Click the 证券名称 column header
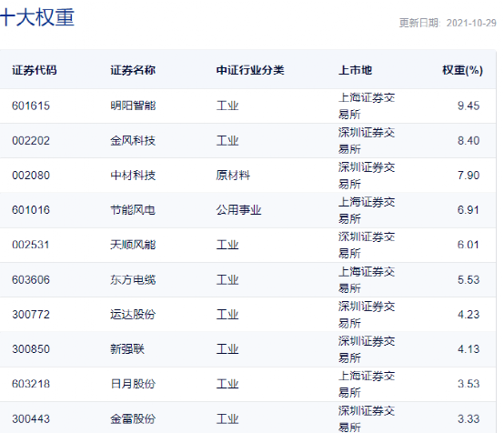Image resolution: width=504 pixels, height=433 pixels. click(133, 70)
